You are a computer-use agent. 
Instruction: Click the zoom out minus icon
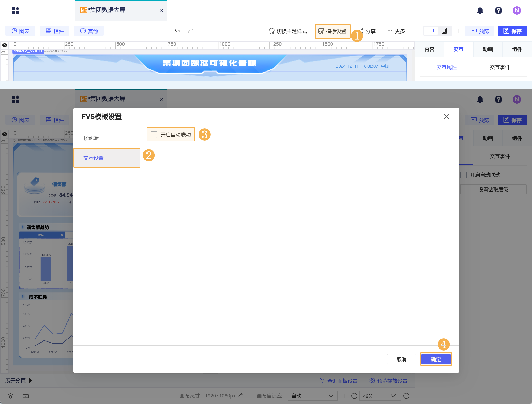coord(354,396)
